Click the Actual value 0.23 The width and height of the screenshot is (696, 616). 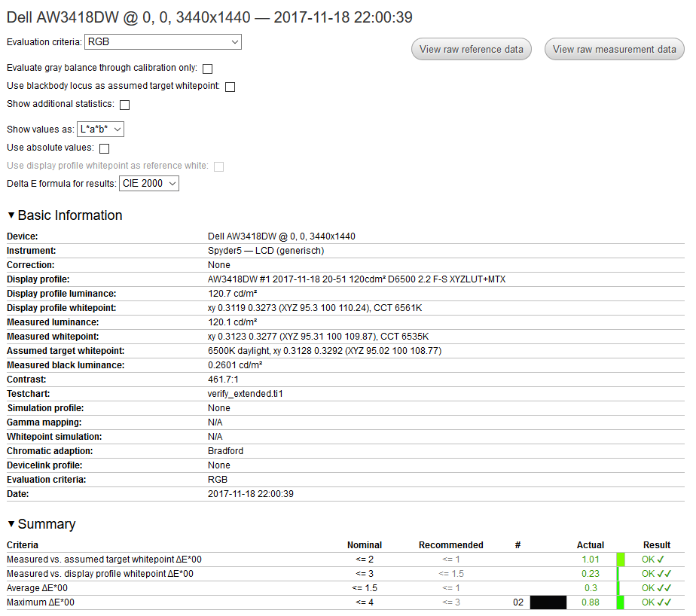(x=590, y=573)
